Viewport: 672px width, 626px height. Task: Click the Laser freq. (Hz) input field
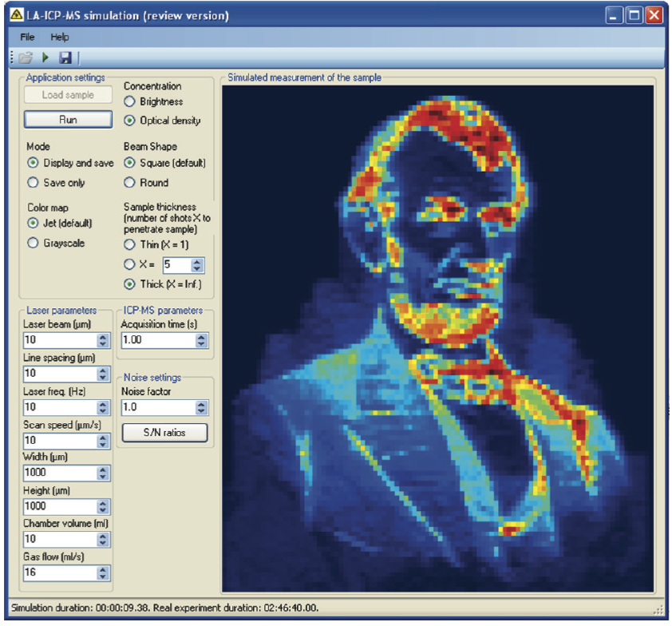60,407
